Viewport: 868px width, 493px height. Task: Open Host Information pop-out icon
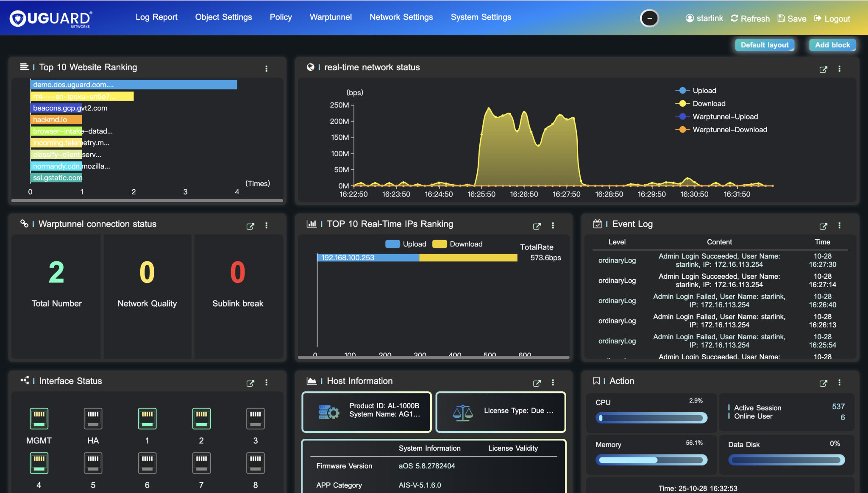tap(537, 383)
